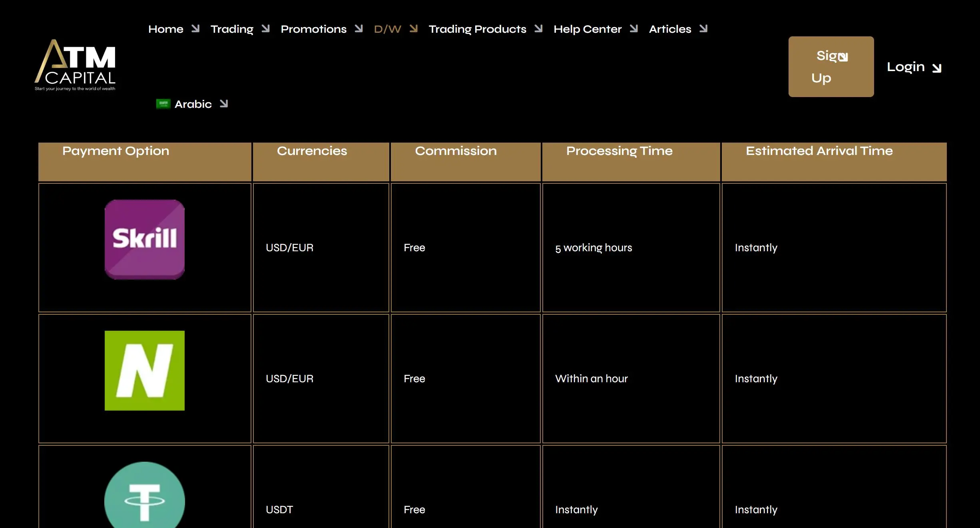The height and width of the screenshot is (528, 980).
Task: Click the arrow icon on Sign Up
Action: (843, 57)
